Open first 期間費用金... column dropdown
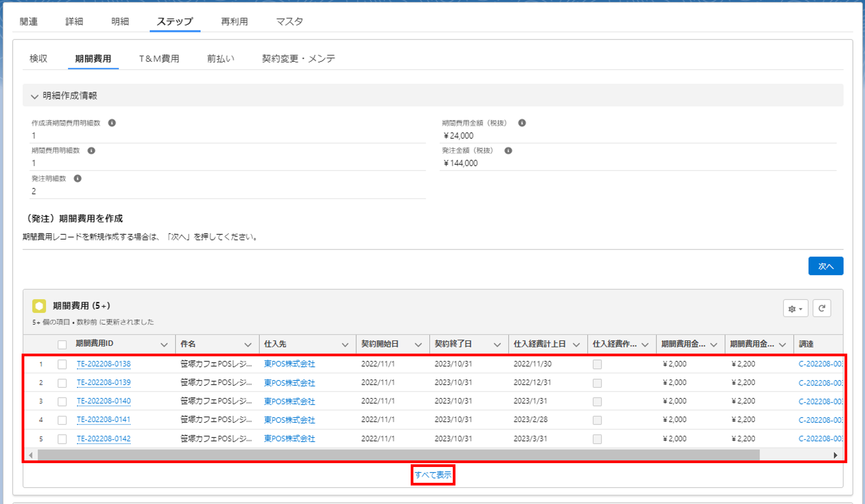 (x=714, y=345)
